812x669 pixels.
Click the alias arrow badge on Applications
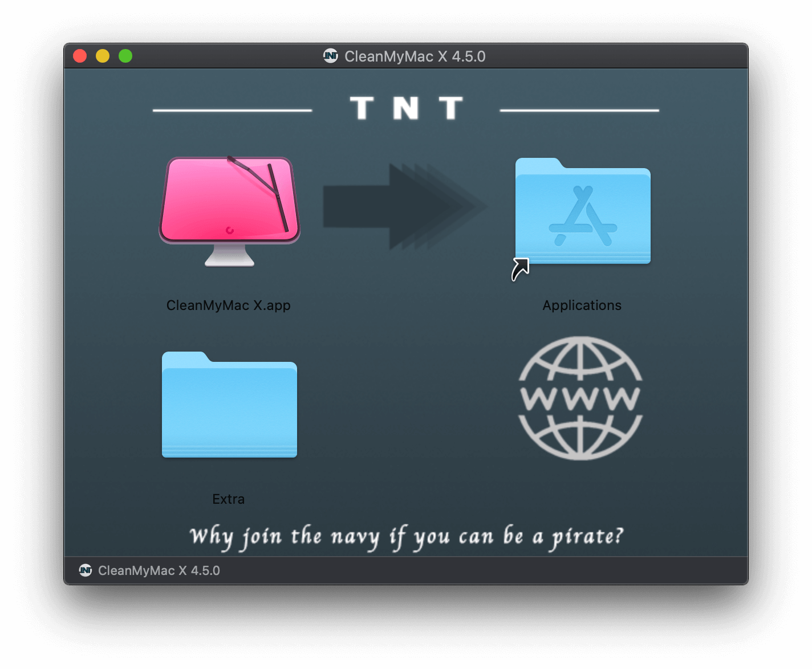point(520,270)
